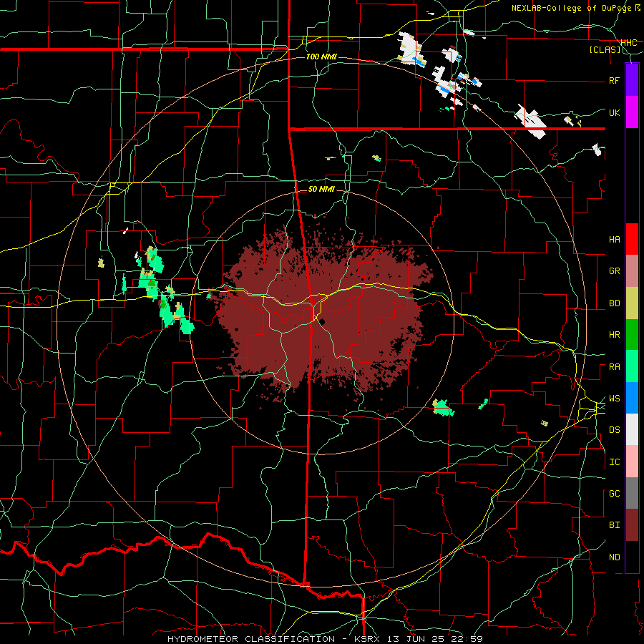The height and width of the screenshot is (644, 644).
Task: Click the white DS dry snow swatch
Action: [632, 429]
